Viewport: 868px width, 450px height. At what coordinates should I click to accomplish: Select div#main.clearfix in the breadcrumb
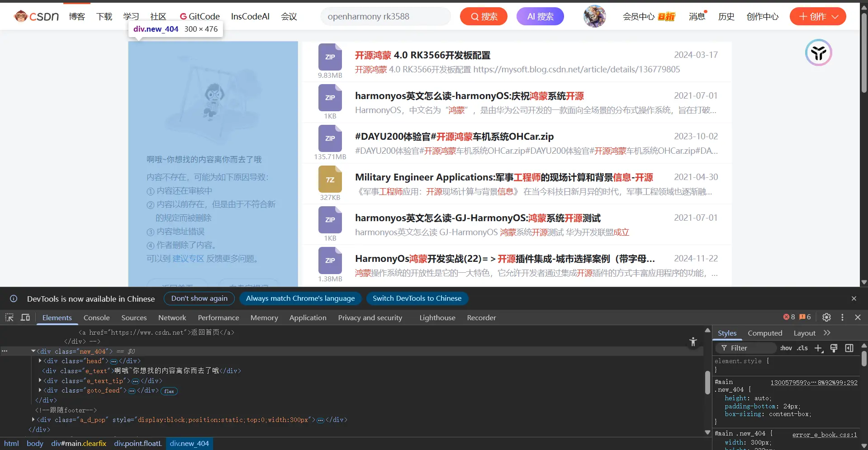tap(79, 444)
